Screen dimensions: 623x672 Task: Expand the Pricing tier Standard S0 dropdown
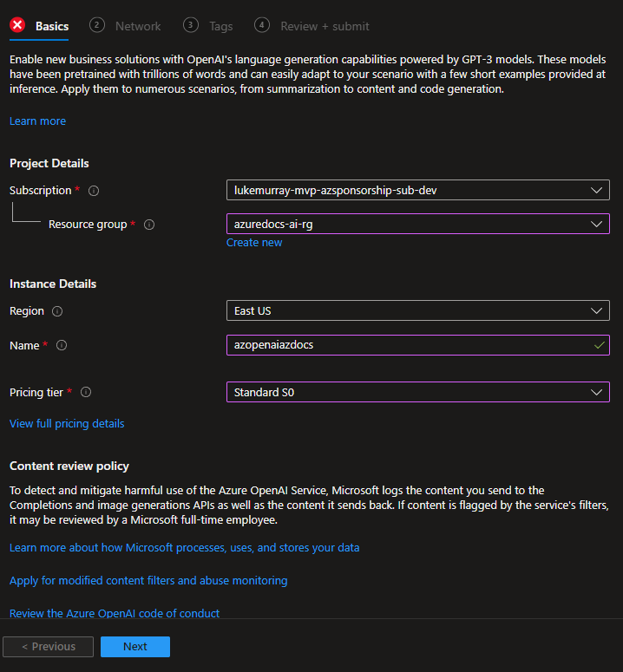tap(418, 392)
